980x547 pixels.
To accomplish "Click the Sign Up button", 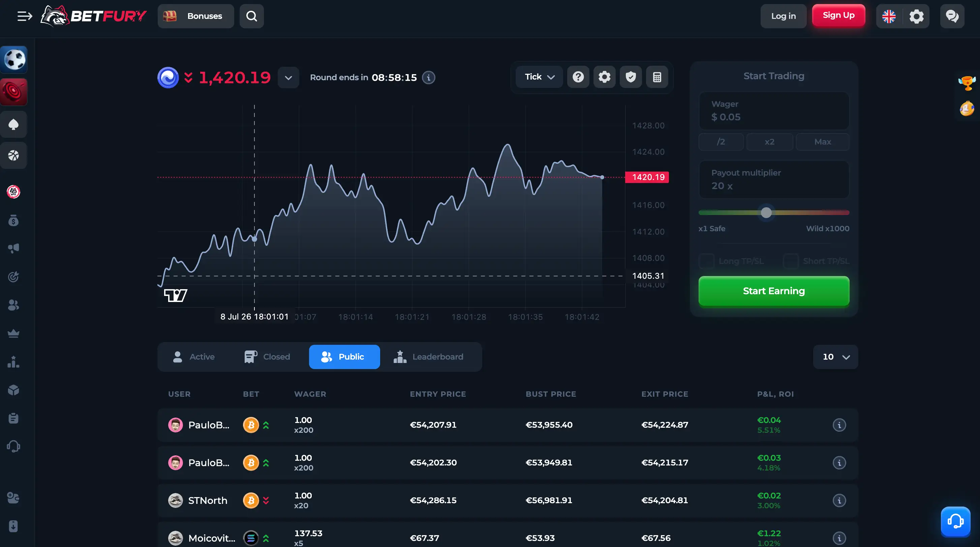I will 838,15.
